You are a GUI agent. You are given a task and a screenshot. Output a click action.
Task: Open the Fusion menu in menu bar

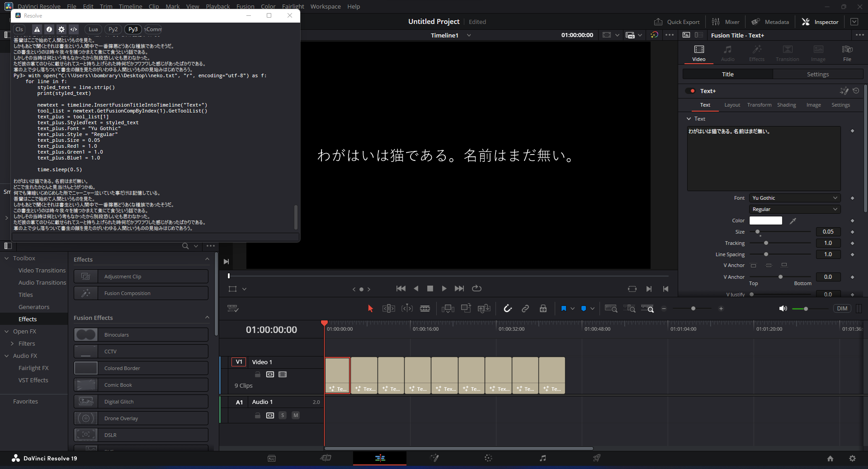coord(245,6)
